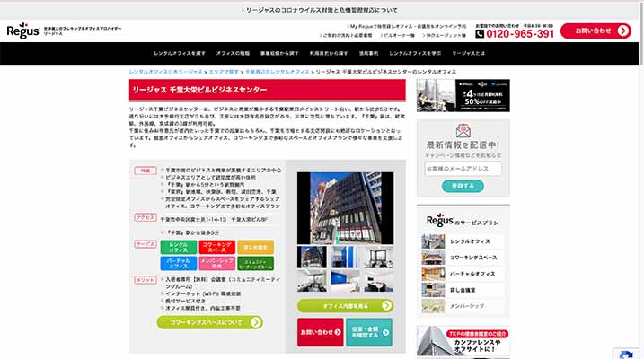Open the 活用事例 nav menu item
This screenshot has width=644, height=359.
click(368, 53)
